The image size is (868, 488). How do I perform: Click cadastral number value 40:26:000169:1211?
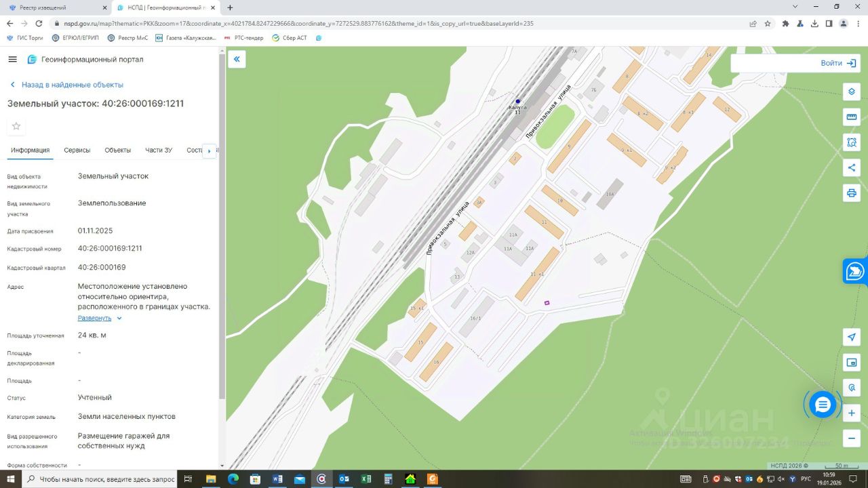coord(110,248)
